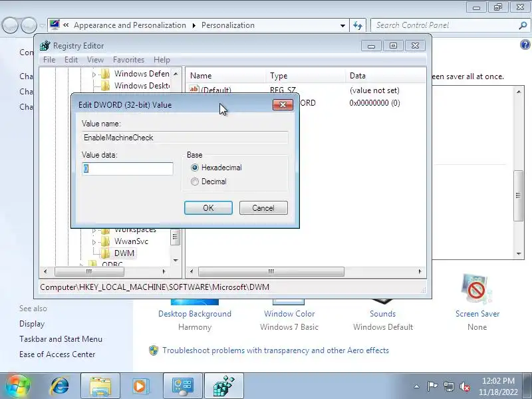The image size is (532, 399).
Task: Select the WwanSvc folder icon
Action: (106, 241)
